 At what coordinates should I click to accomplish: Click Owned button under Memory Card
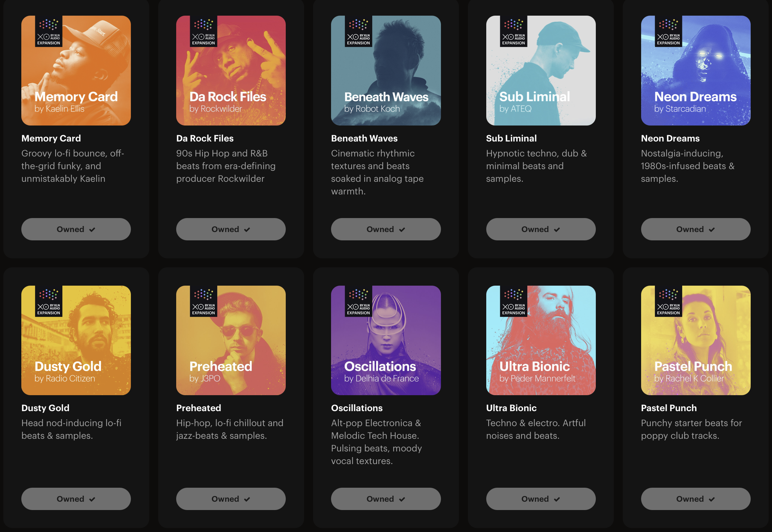pos(76,229)
